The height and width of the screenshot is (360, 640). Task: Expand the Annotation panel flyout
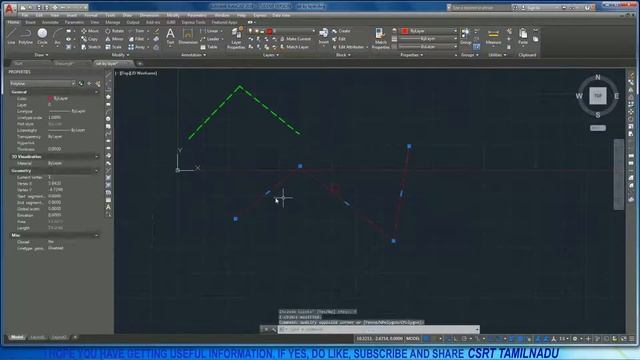(x=193, y=55)
